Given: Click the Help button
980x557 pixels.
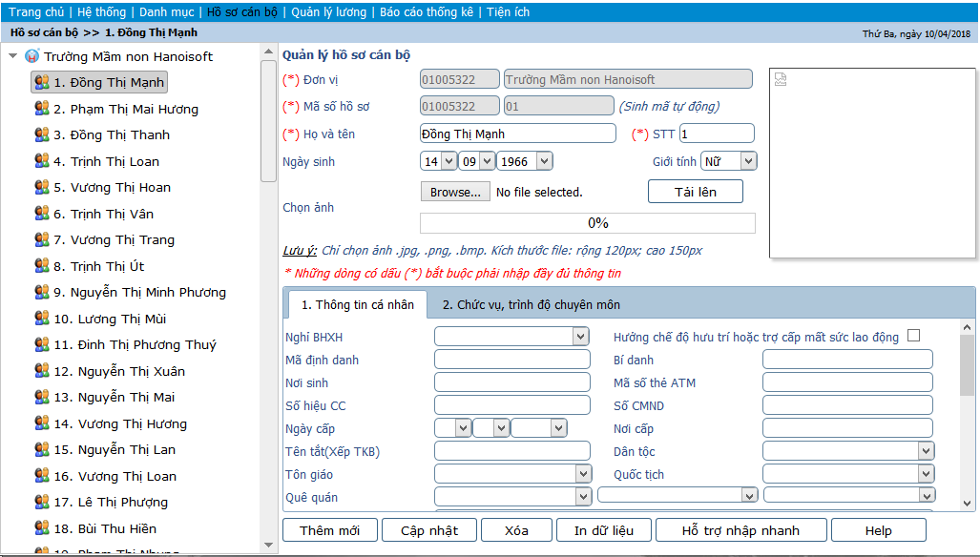Looking at the screenshot, I should coord(878,530).
